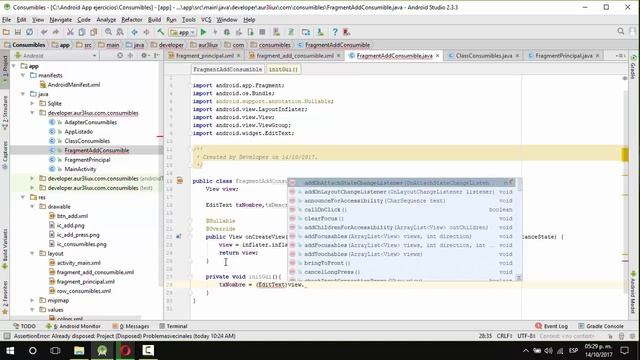Run the app with green play icon
This screenshot has width=640, height=360.
tap(203, 32)
